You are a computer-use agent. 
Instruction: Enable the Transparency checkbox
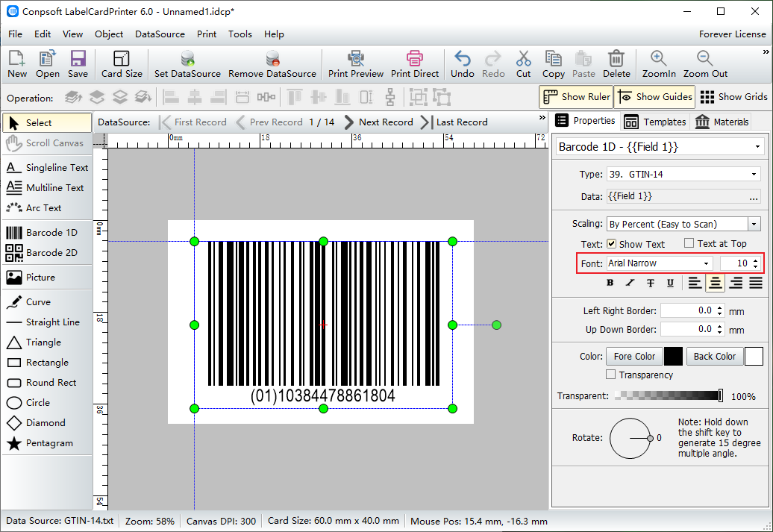point(611,375)
